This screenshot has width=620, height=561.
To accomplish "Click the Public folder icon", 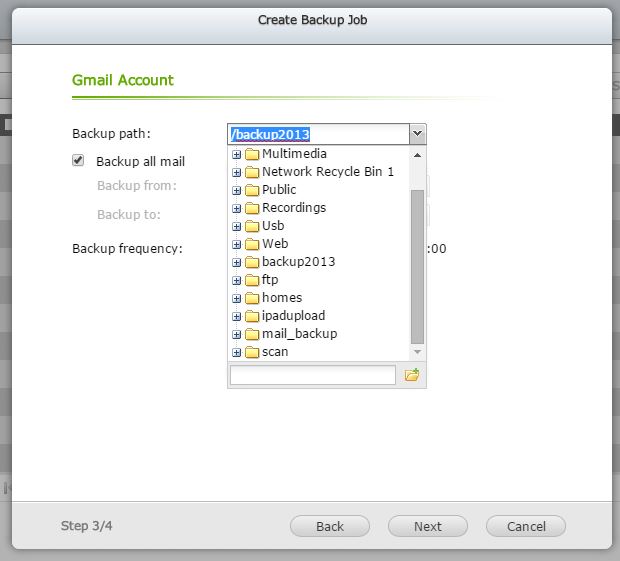I will (252, 190).
